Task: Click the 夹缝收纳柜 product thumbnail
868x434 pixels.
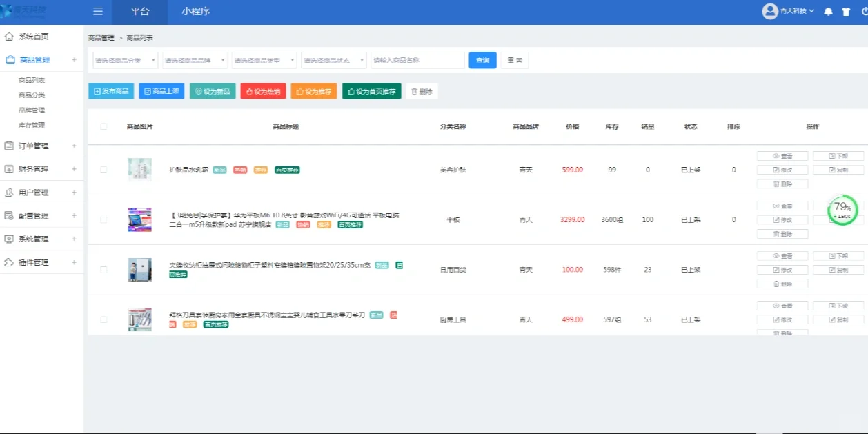Action: 139,270
